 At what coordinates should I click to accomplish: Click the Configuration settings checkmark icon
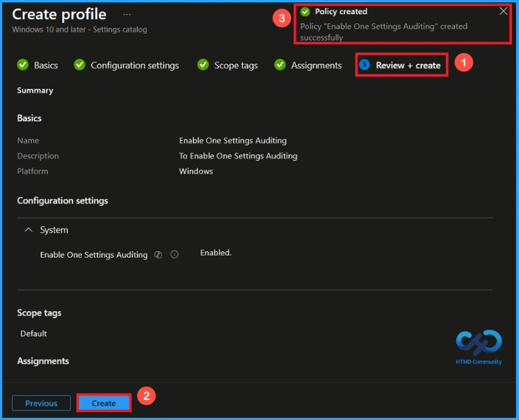(80, 65)
